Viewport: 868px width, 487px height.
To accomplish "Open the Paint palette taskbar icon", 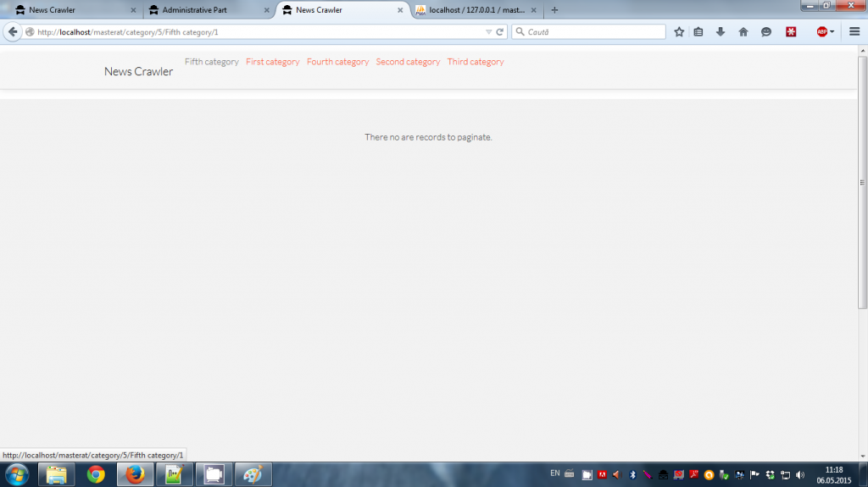I will coord(253,475).
